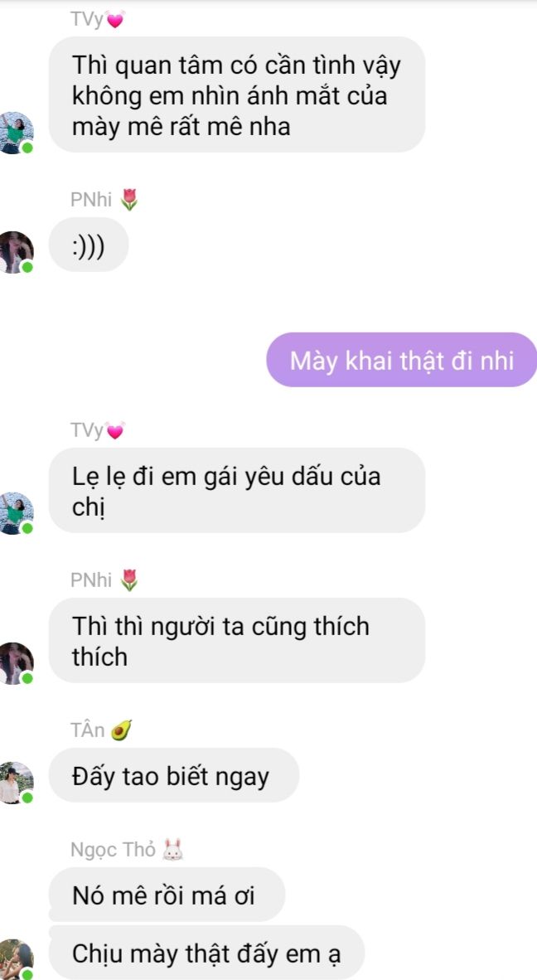Open TVy's avatar beside the first message
This screenshot has height=980, width=537.
click(x=16, y=133)
